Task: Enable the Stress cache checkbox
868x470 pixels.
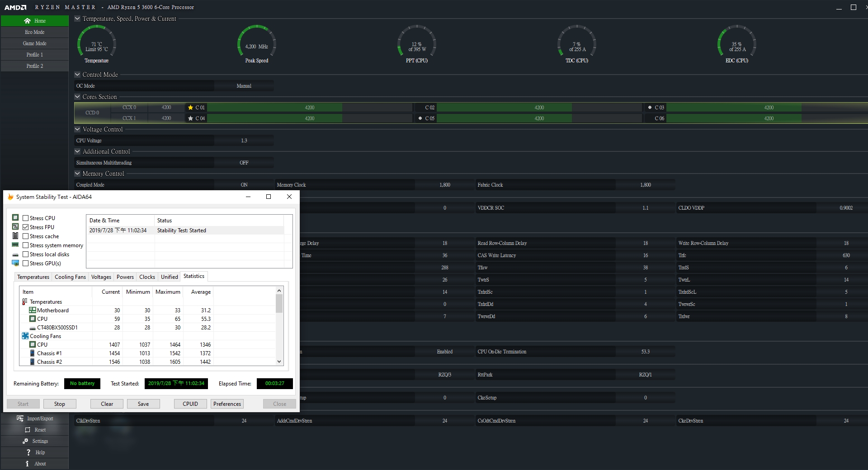Action: (25, 236)
